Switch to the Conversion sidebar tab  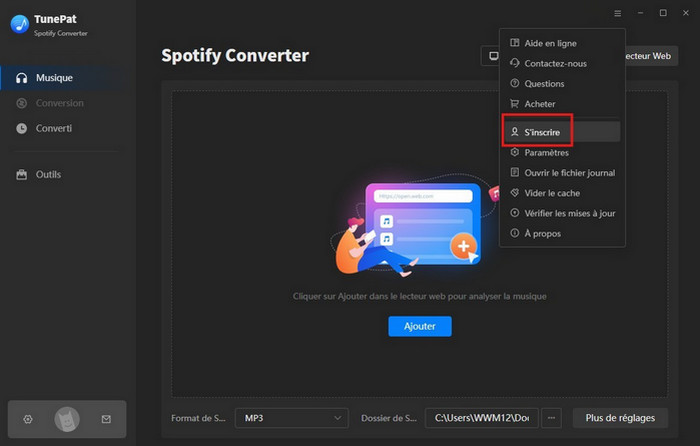tap(67, 103)
